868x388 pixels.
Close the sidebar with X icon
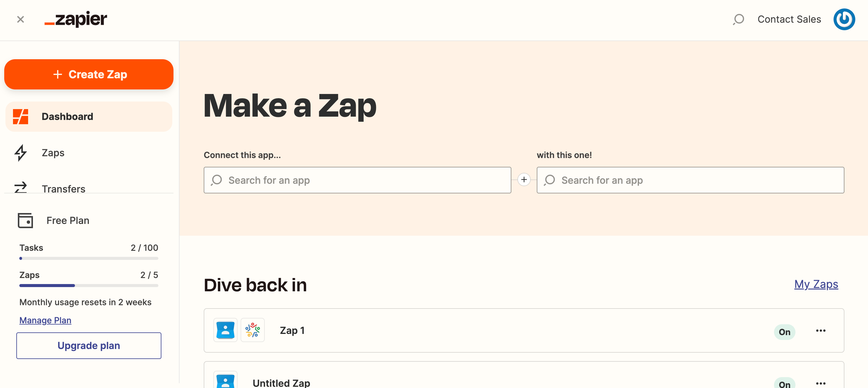21,20
